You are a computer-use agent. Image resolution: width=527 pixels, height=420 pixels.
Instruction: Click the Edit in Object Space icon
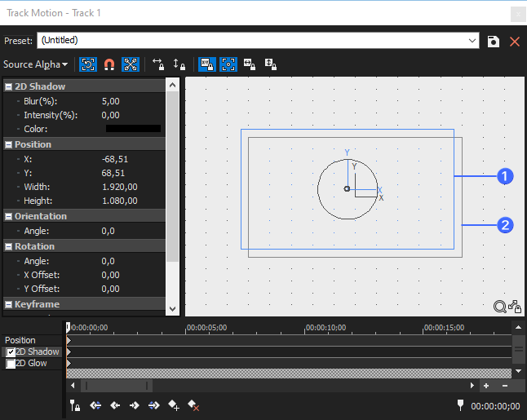(x=131, y=64)
